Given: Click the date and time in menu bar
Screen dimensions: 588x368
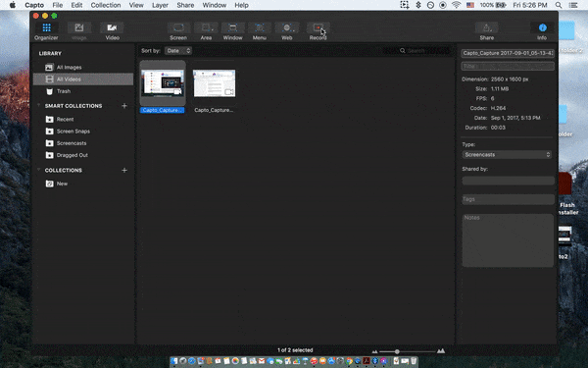Looking at the screenshot, I should click(530, 5).
